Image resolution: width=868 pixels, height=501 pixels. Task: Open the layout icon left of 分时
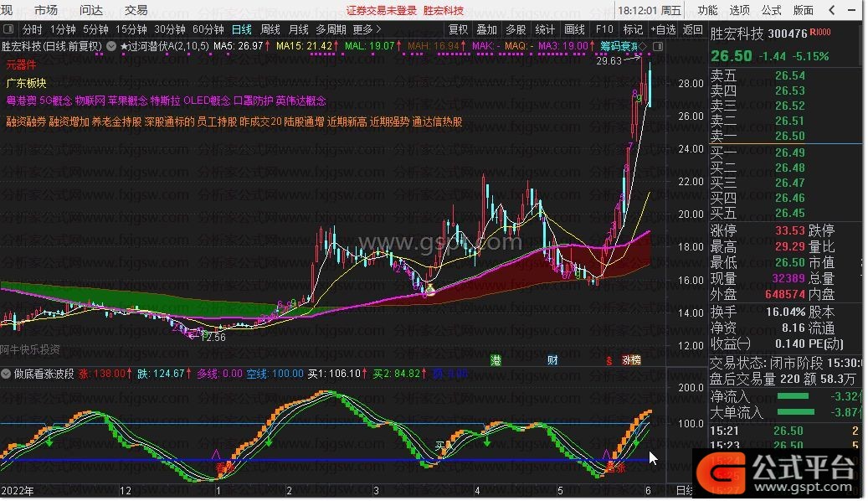(8, 29)
